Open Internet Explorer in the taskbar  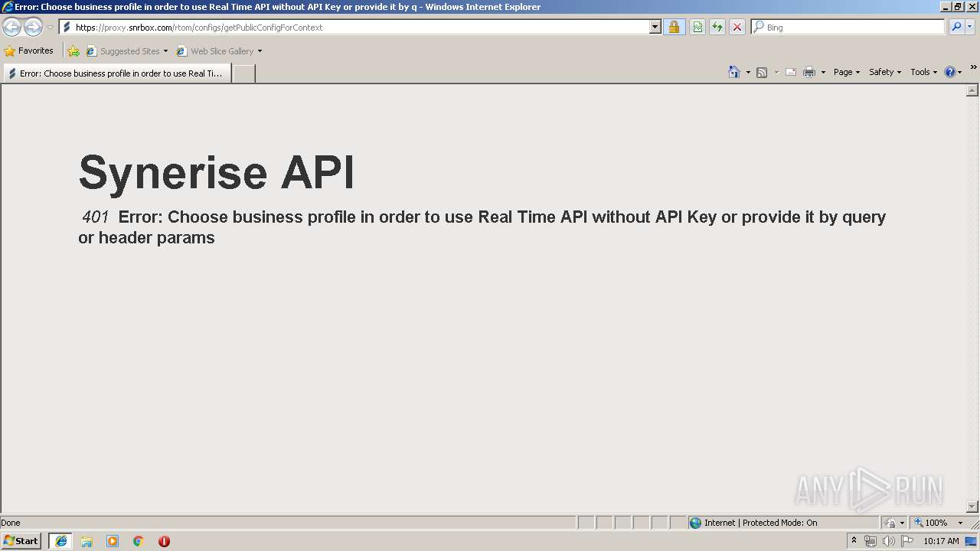pos(60,541)
